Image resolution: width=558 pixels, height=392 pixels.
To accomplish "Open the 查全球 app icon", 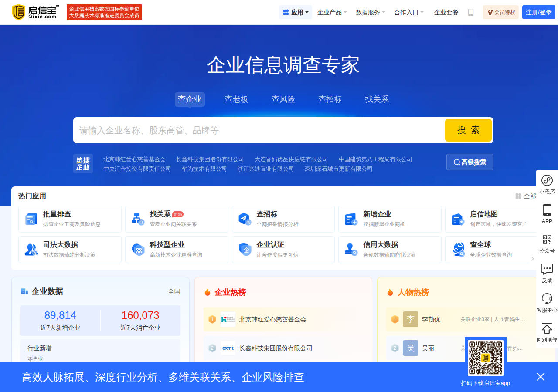I will pos(458,250).
